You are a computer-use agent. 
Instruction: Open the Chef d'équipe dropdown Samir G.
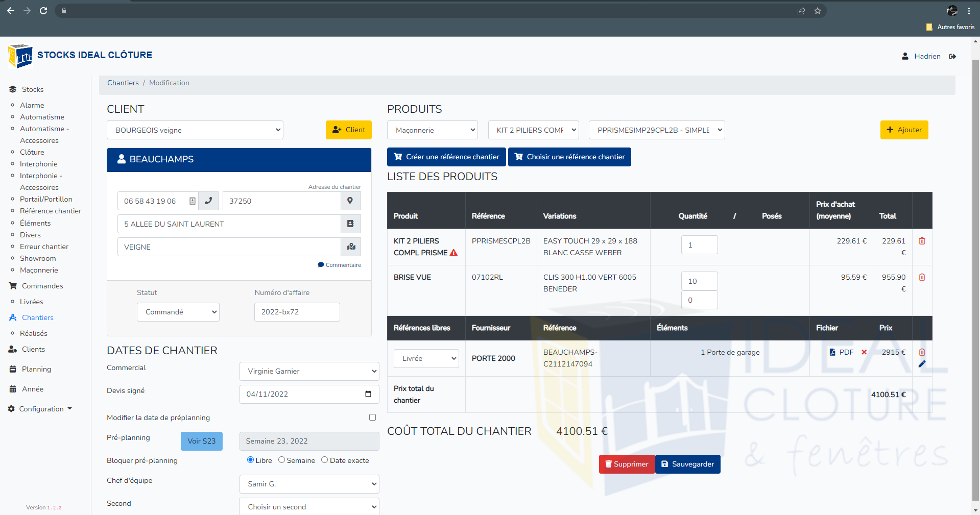click(x=309, y=484)
